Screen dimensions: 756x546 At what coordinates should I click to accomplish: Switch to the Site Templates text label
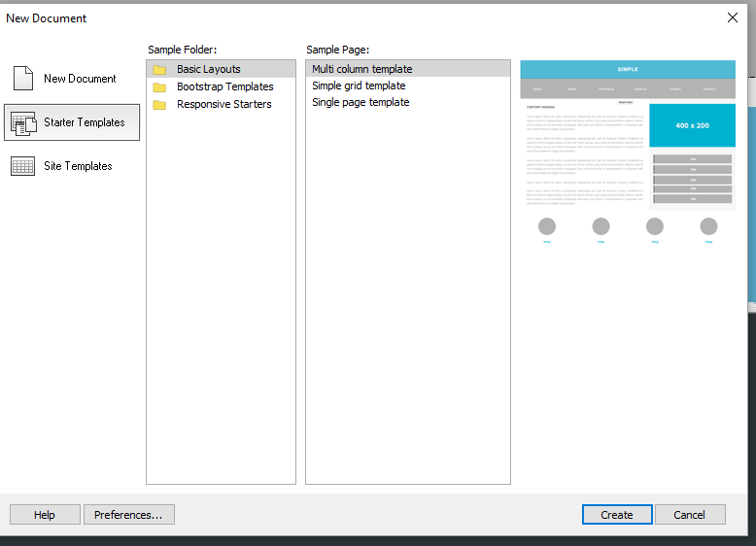(78, 166)
